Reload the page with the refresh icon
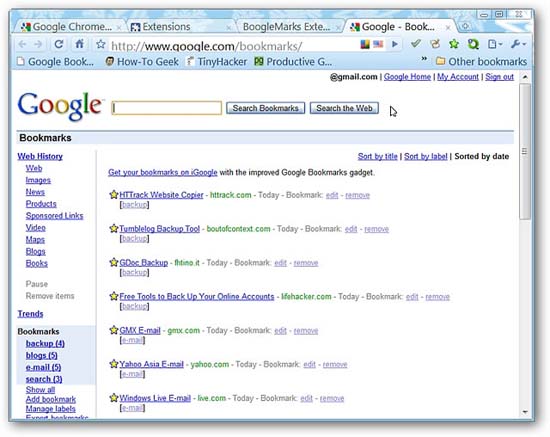The image size is (550, 437). click(x=59, y=44)
